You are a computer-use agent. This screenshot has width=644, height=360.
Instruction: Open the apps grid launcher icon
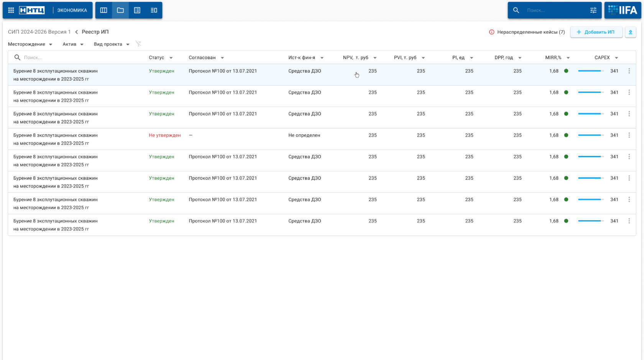tap(11, 10)
